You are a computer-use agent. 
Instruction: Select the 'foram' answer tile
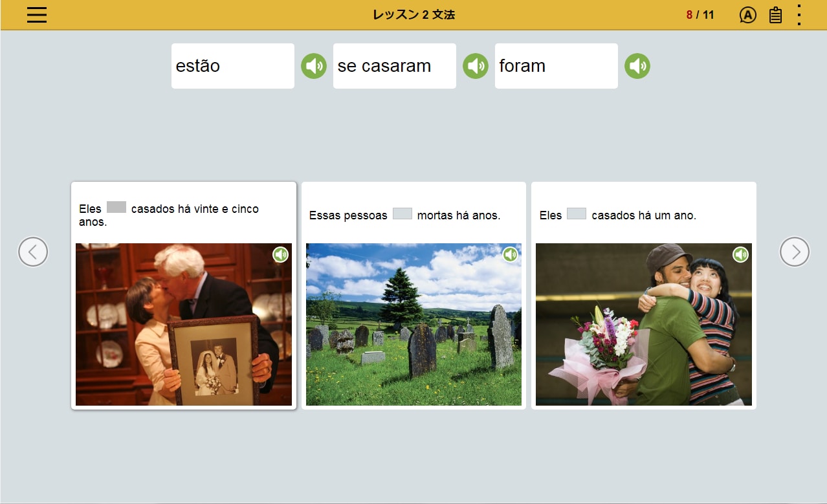557,66
